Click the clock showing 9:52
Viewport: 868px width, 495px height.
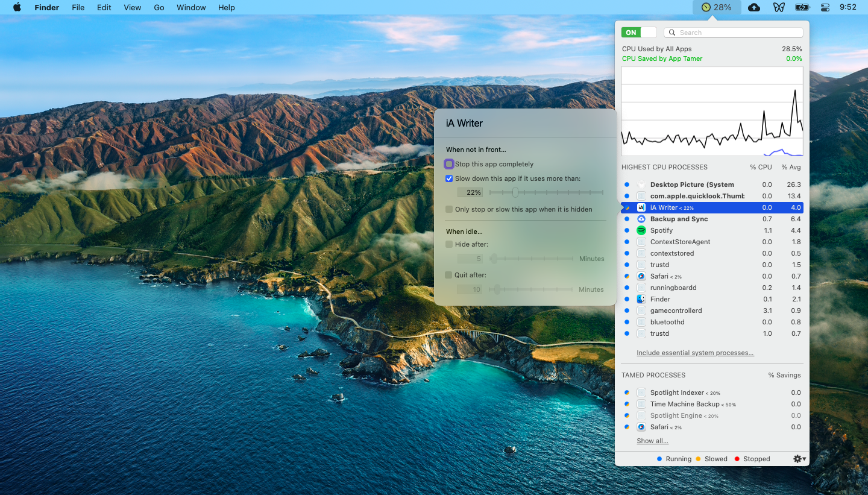tap(848, 7)
